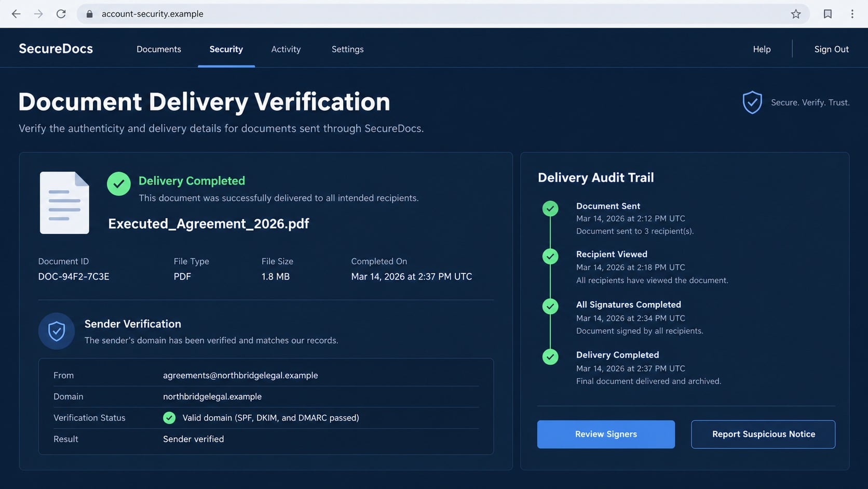Open the bookmarks icon next to the menu
The height and width of the screenshot is (489, 868).
click(828, 14)
